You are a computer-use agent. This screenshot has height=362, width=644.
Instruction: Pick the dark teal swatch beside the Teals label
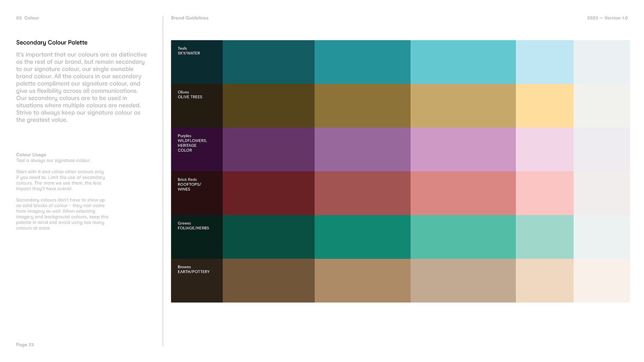coord(269,62)
